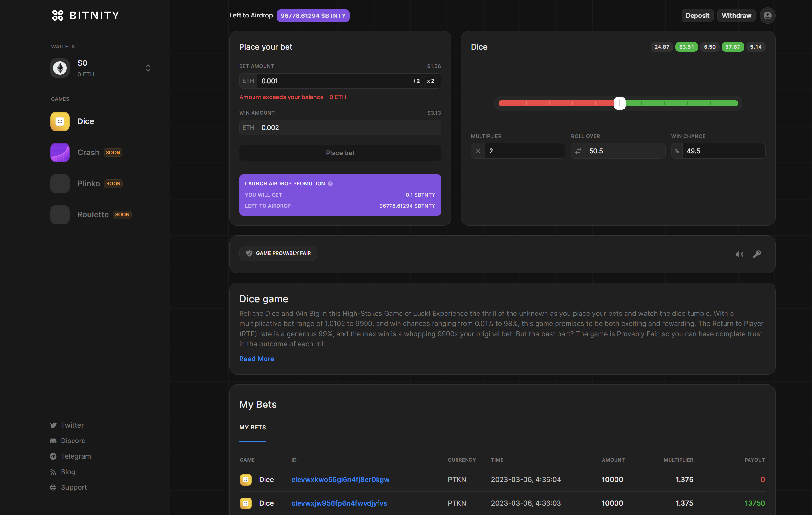Click the dice slider handle
812x515 pixels.
[619, 104]
